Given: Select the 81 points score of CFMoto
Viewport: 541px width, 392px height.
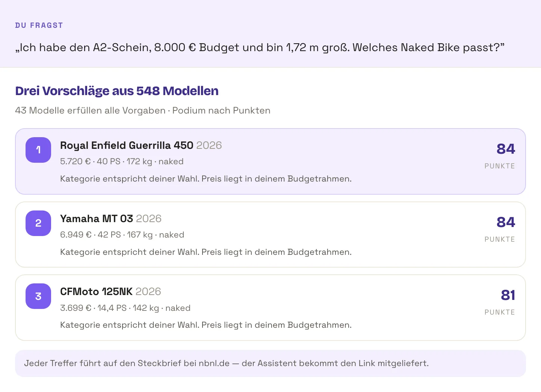Looking at the screenshot, I should (508, 295).
